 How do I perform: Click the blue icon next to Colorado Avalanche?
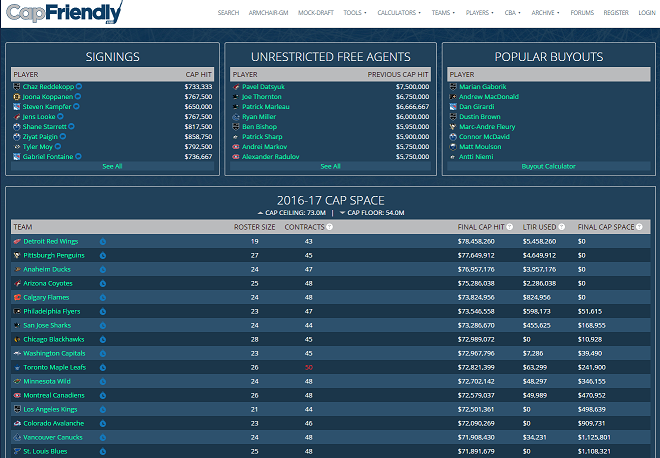103,423
